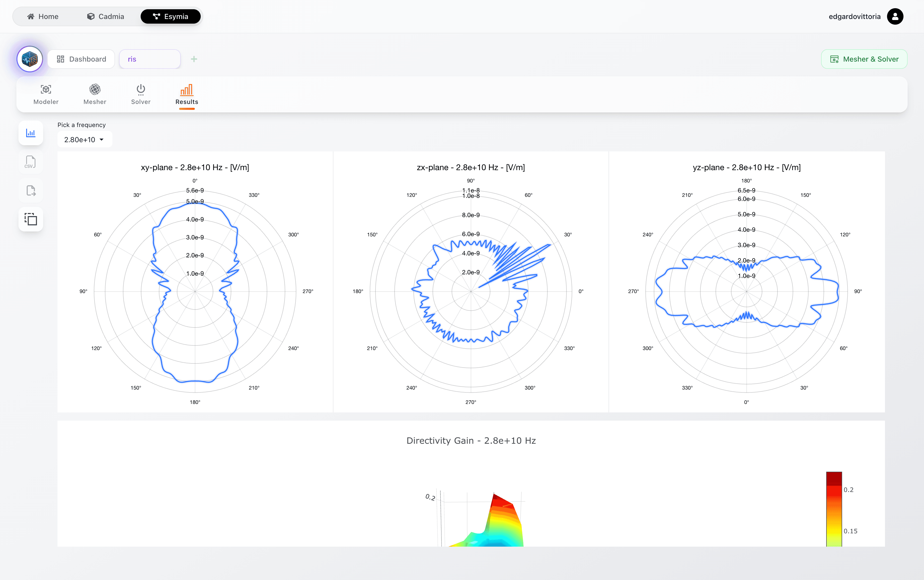Select the charts view in the sidebar

tap(31, 133)
